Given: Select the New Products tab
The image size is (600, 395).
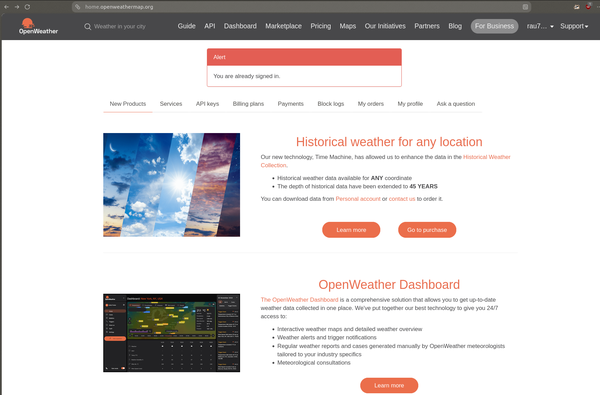Looking at the screenshot, I should [128, 104].
